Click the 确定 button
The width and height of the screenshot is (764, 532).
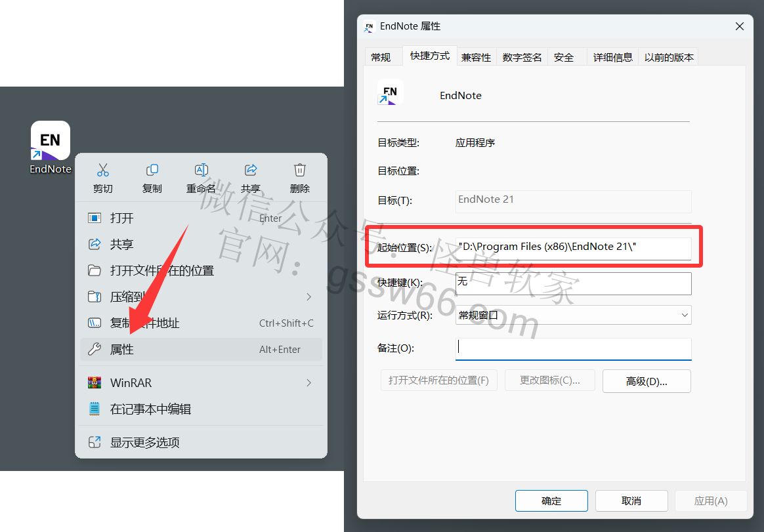pos(551,501)
